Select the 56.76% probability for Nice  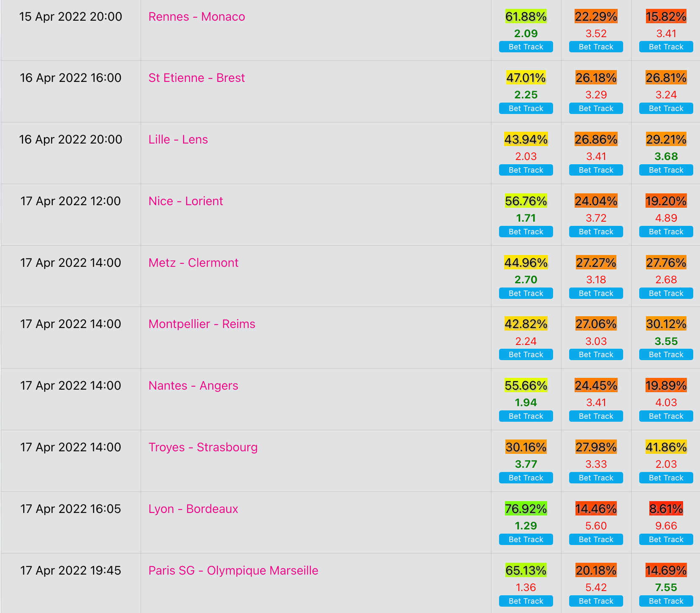tap(526, 201)
